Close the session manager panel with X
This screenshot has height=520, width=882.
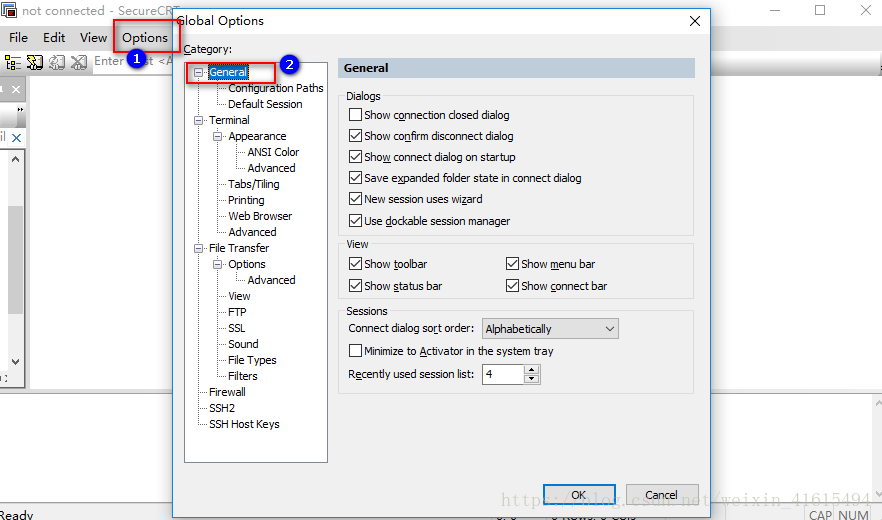(16, 89)
